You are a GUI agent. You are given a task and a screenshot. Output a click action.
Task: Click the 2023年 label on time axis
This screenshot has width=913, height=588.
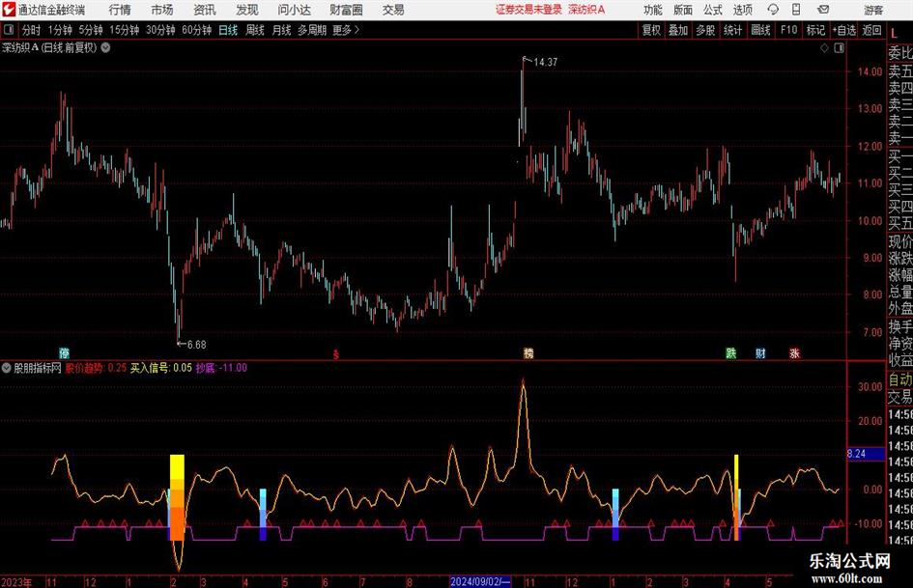point(16,582)
